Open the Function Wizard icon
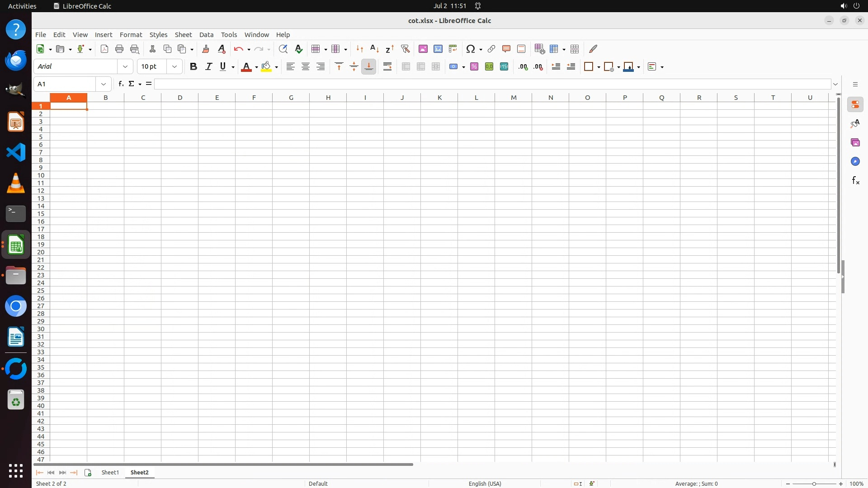 pyautogui.click(x=121, y=84)
